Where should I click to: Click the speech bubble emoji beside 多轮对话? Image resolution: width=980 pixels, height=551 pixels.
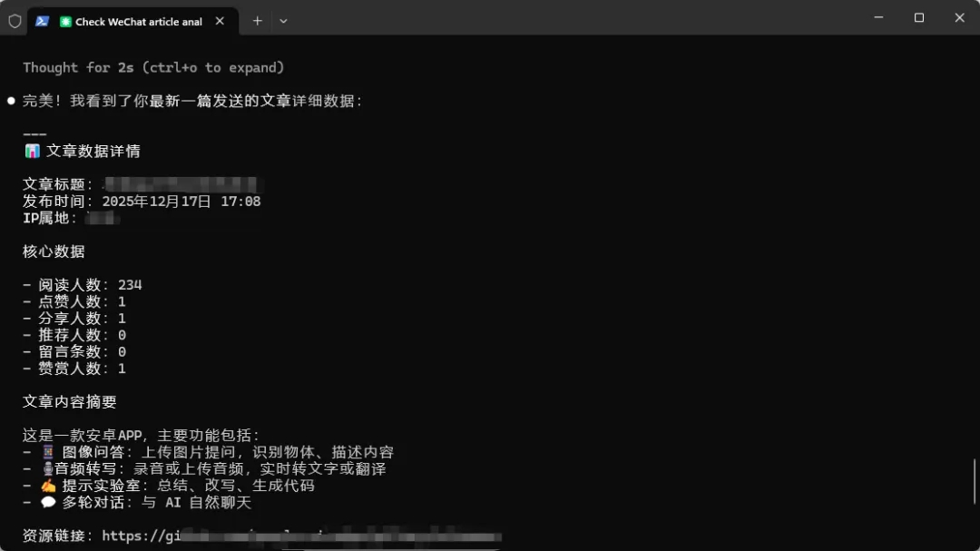point(48,502)
